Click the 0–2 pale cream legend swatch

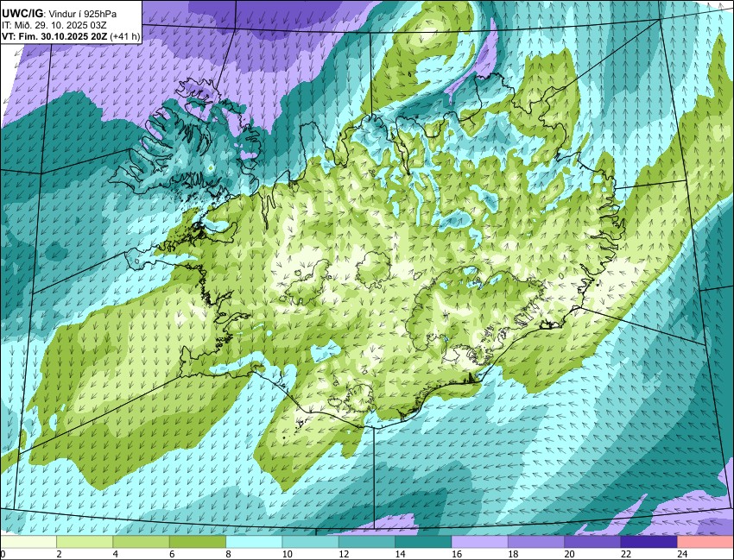pyautogui.click(x=28, y=542)
